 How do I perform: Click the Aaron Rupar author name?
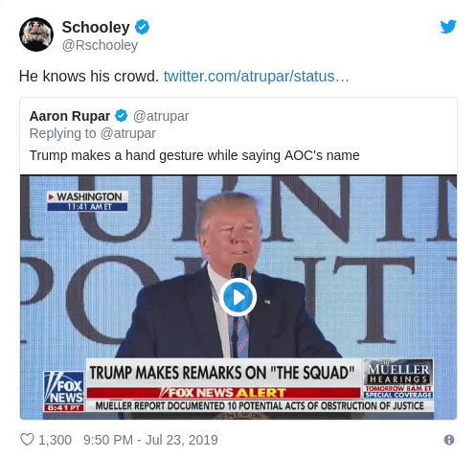70,116
